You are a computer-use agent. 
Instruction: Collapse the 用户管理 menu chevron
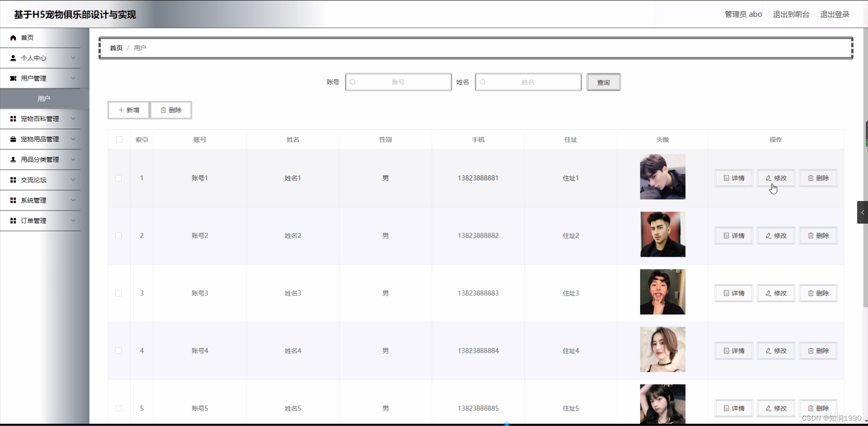tap(73, 78)
